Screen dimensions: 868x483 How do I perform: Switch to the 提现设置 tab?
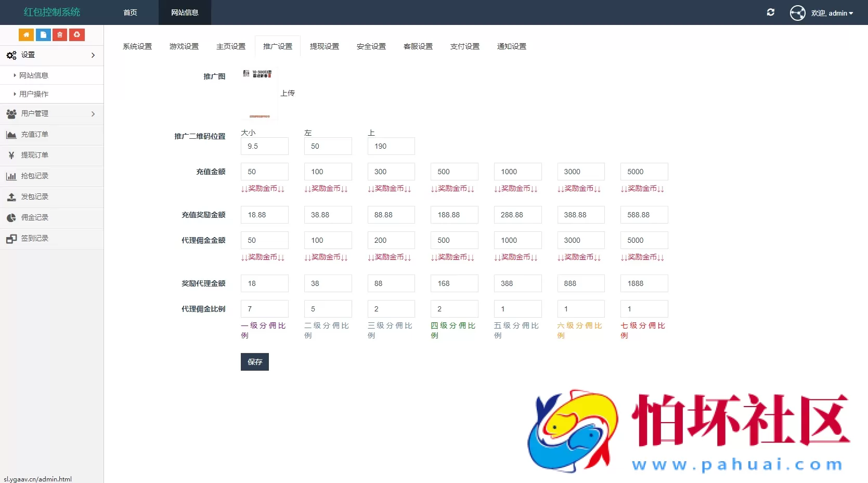[x=324, y=46]
